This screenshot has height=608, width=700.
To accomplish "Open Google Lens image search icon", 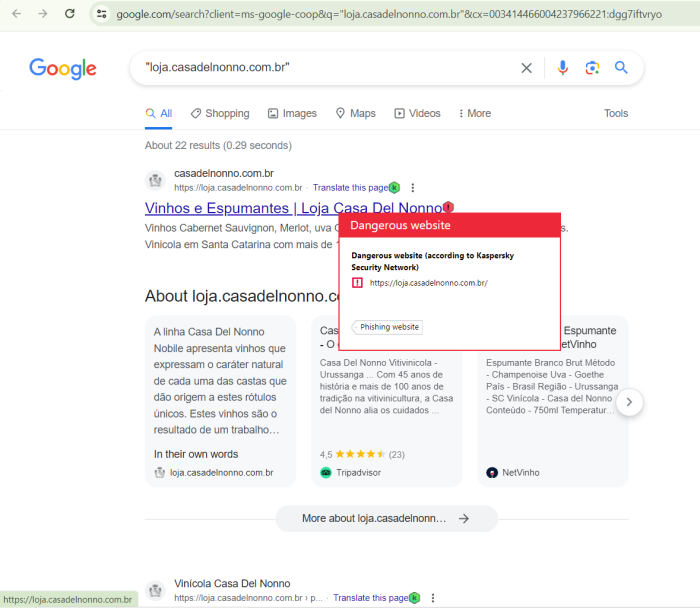I will pyautogui.click(x=592, y=68).
